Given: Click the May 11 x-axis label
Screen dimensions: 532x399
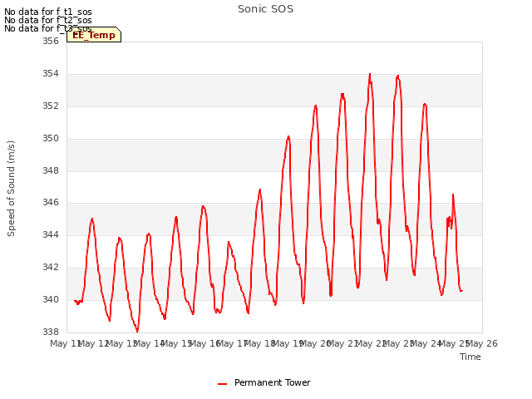Looking at the screenshot, I should 66,343.
